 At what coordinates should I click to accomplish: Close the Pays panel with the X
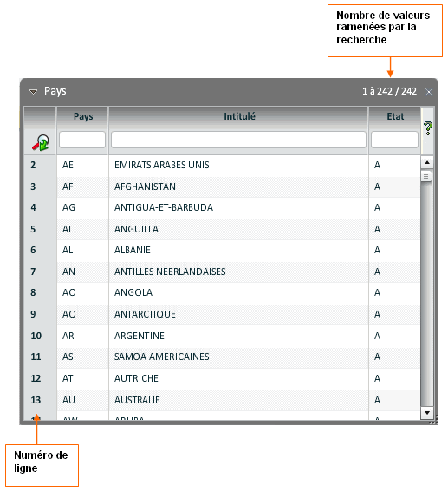coord(429,92)
